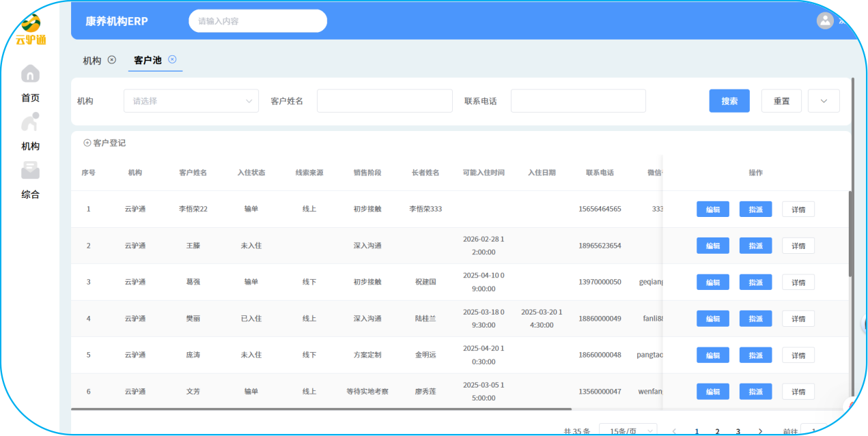Expand more filters with the chevron button
Screen dimensions: 868x436
pyautogui.click(x=824, y=101)
